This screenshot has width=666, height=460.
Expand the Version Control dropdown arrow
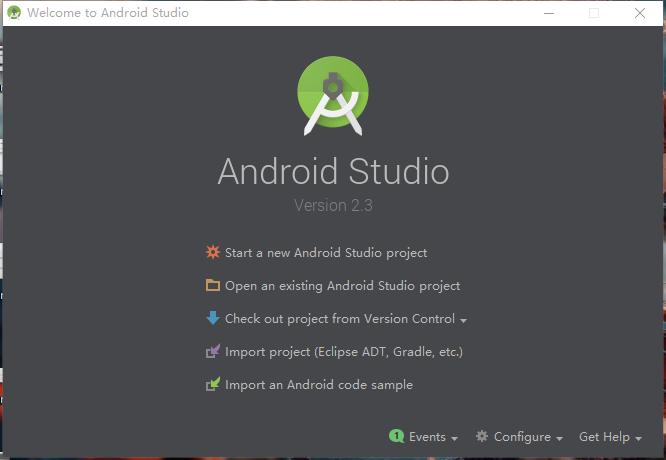pos(464,320)
